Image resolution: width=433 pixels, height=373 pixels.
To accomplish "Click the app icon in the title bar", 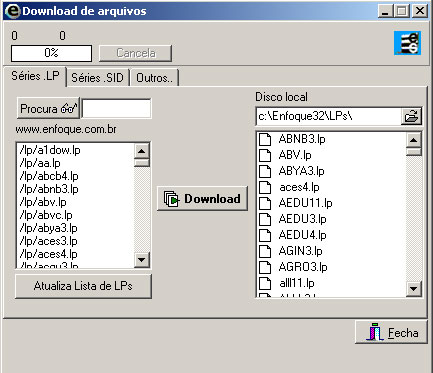I will (x=13, y=11).
